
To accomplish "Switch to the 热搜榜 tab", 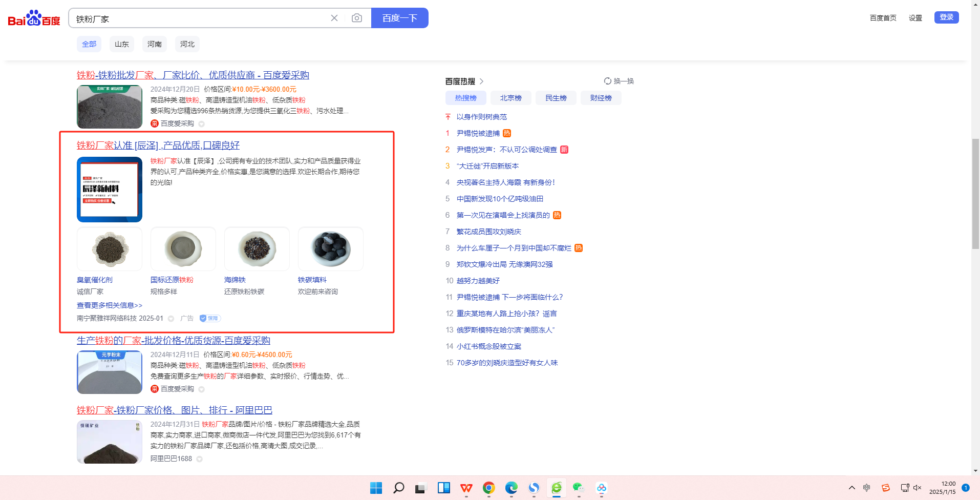I will coord(466,98).
